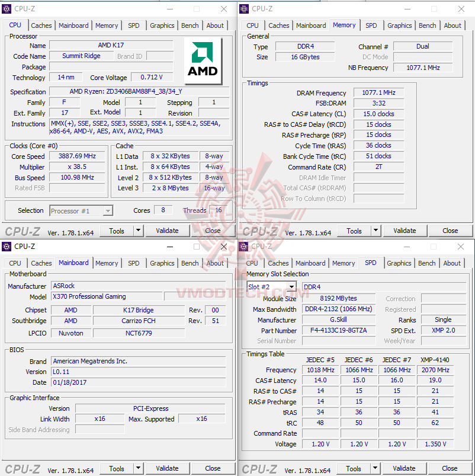Switch to the Bench tab in the Mainboard window
This screenshot has height=476, width=475.
click(190, 263)
